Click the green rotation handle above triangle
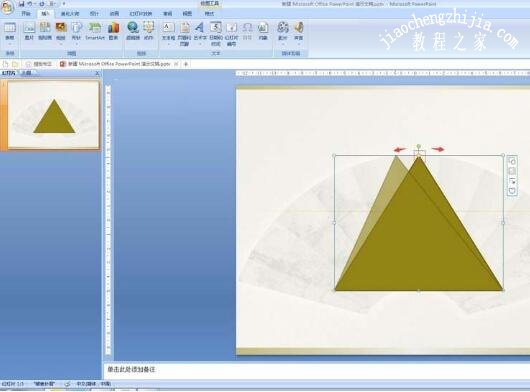The image size is (530, 392). tap(419, 146)
